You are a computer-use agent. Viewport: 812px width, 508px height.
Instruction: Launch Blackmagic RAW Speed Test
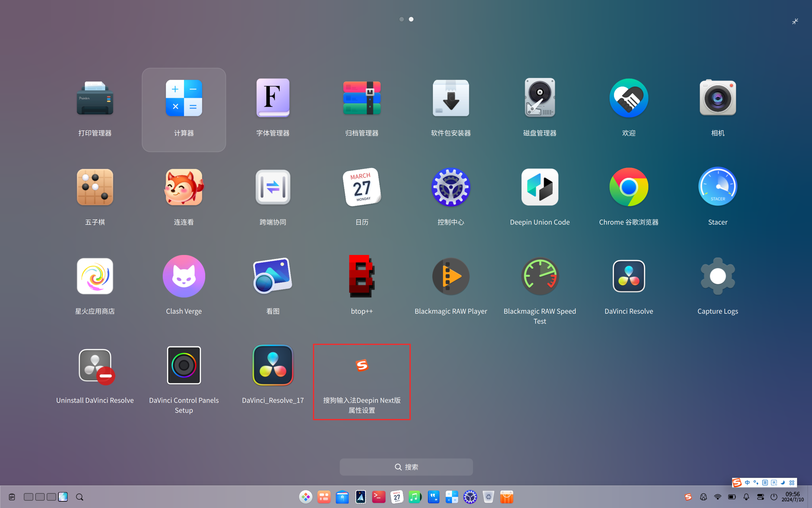pos(540,291)
